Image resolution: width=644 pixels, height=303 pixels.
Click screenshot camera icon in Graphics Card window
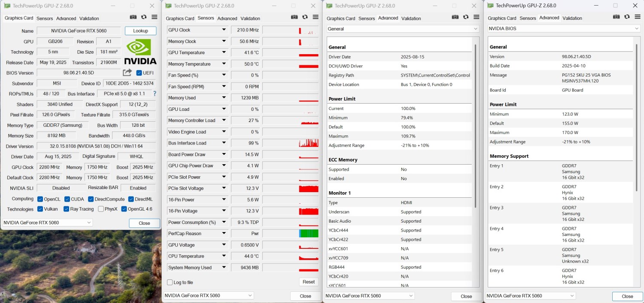pos(133,17)
